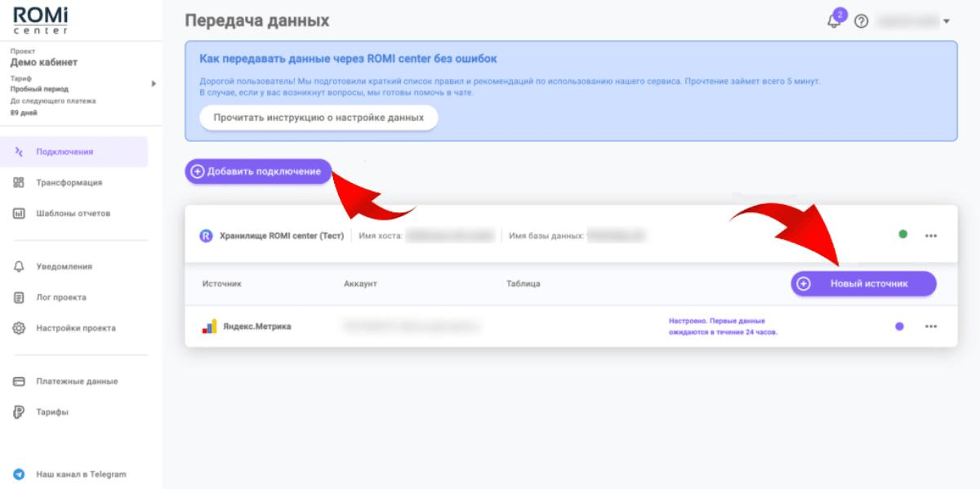Go to Трансформация in the sidebar
The height and width of the screenshot is (489, 980).
(x=69, y=183)
